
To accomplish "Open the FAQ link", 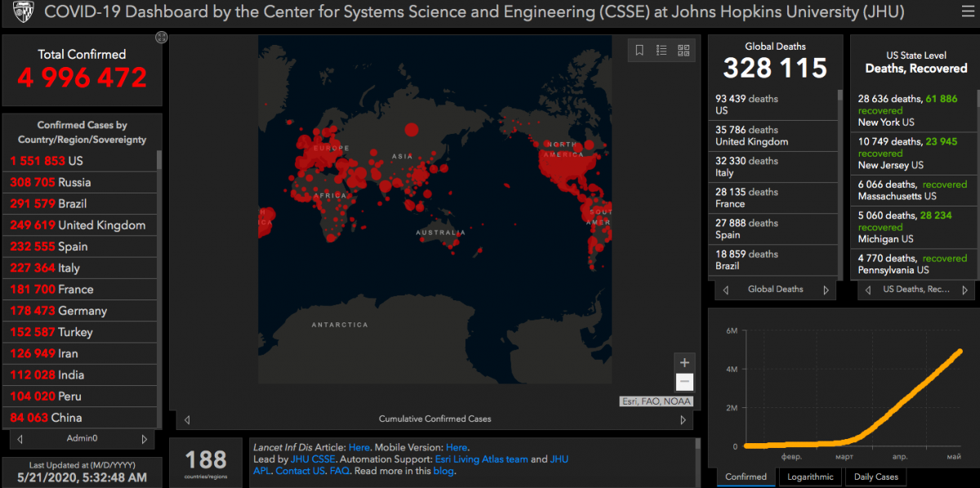I will click(x=340, y=471).
